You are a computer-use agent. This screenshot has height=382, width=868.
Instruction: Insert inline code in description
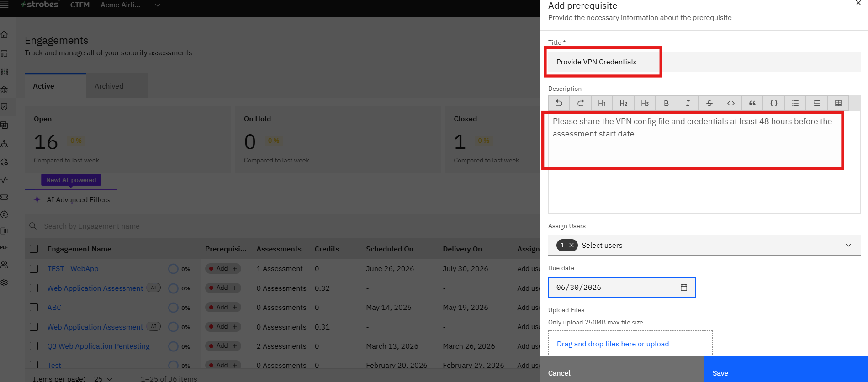pos(730,103)
